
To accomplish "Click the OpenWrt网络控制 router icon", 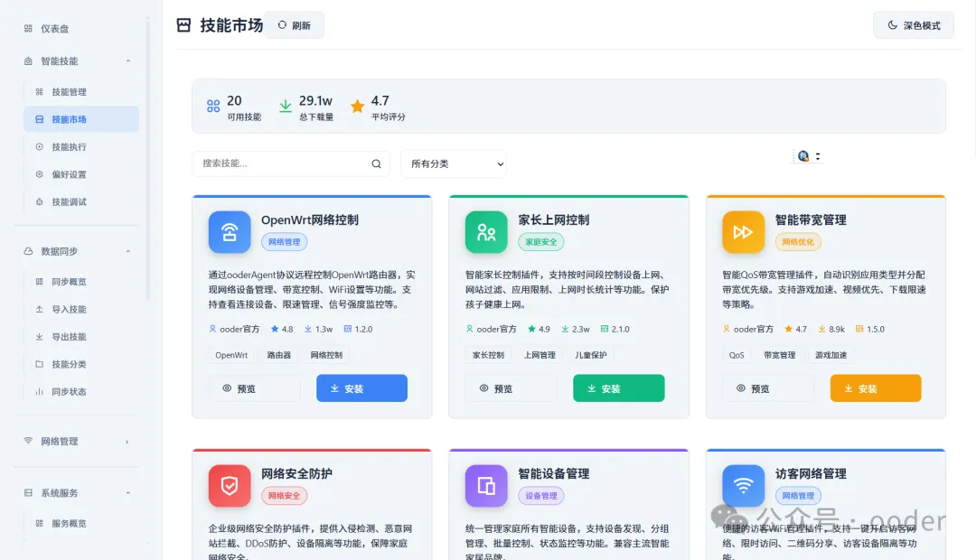I will click(x=229, y=232).
